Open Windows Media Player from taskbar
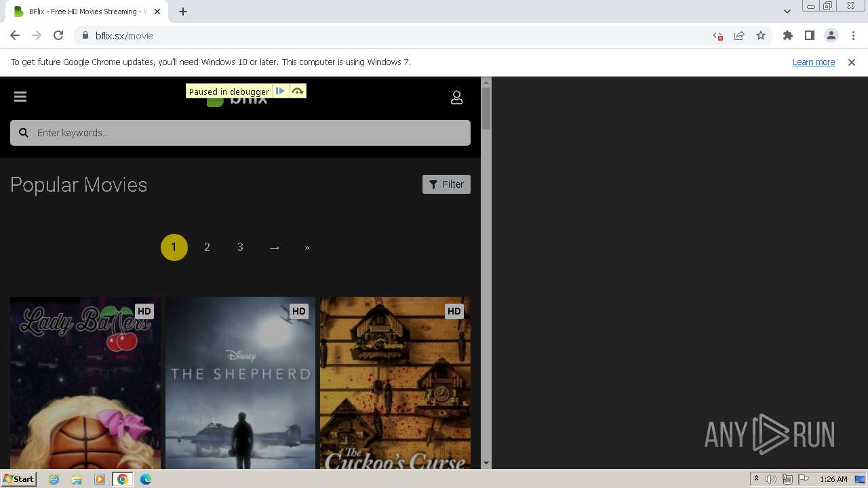The height and width of the screenshot is (488, 868). tap(100, 479)
